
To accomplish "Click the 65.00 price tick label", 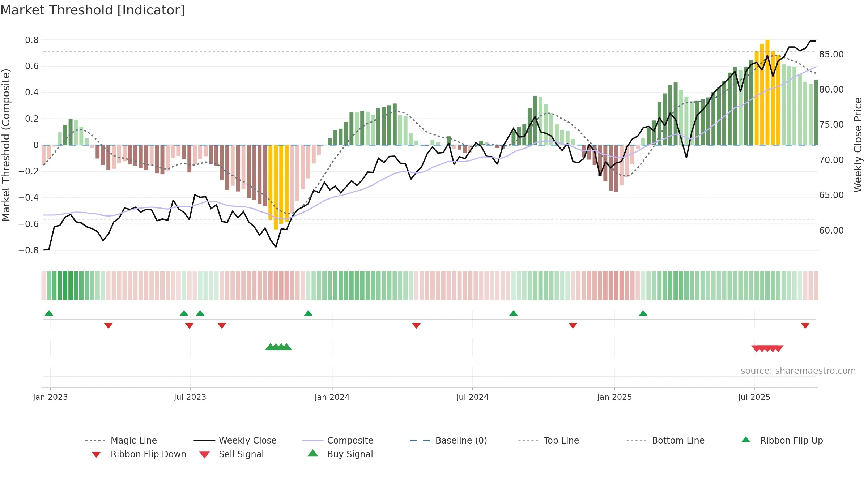I will pyautogui.click(x=831, y=195).
